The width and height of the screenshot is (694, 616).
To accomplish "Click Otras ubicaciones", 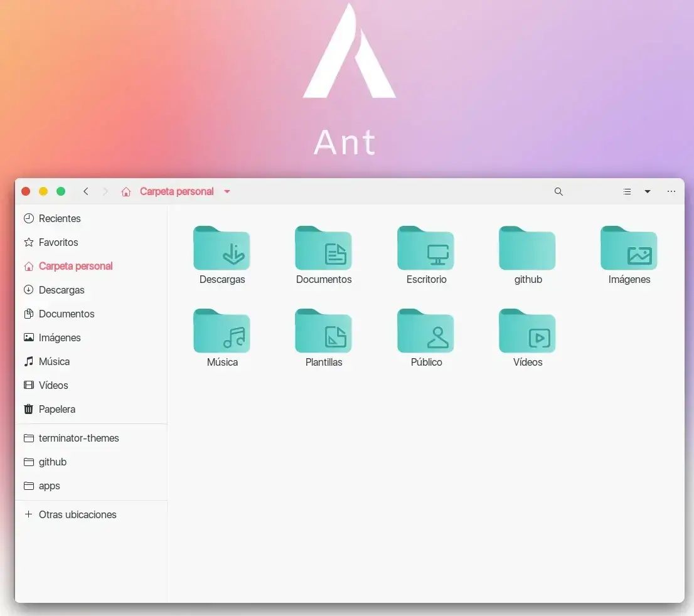I will (x=77, y=514).
